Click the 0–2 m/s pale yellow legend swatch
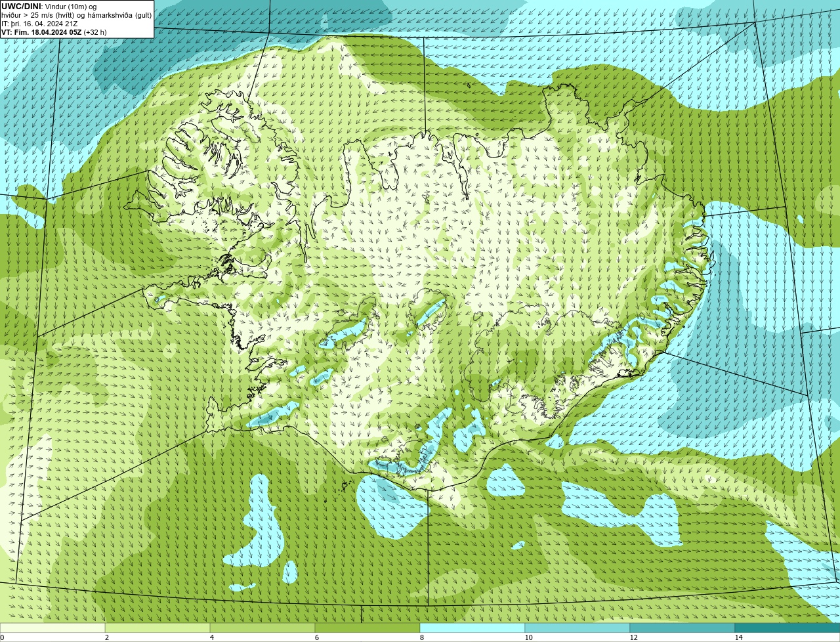The height and width of the screenshot is (642, 840). (x=52, y=628)
